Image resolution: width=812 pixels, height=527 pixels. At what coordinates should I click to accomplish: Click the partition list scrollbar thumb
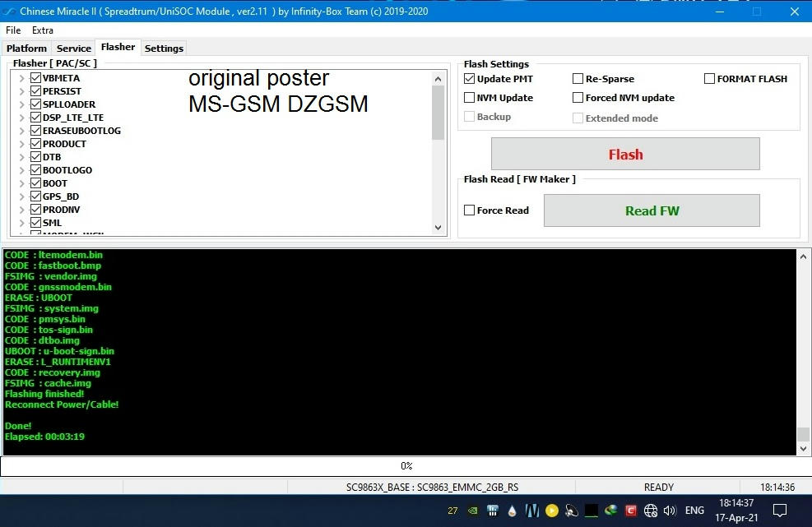click(x=438, y=113)
